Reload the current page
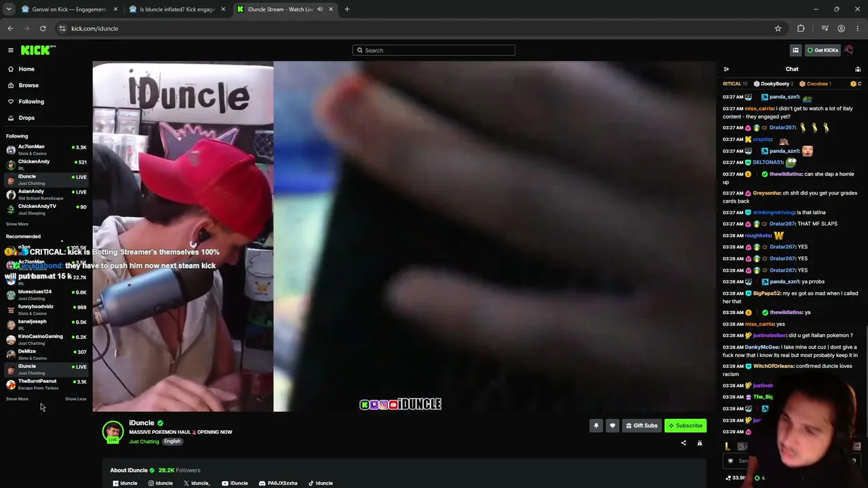This screenshot has width=868, height=488. click(43, 28)
